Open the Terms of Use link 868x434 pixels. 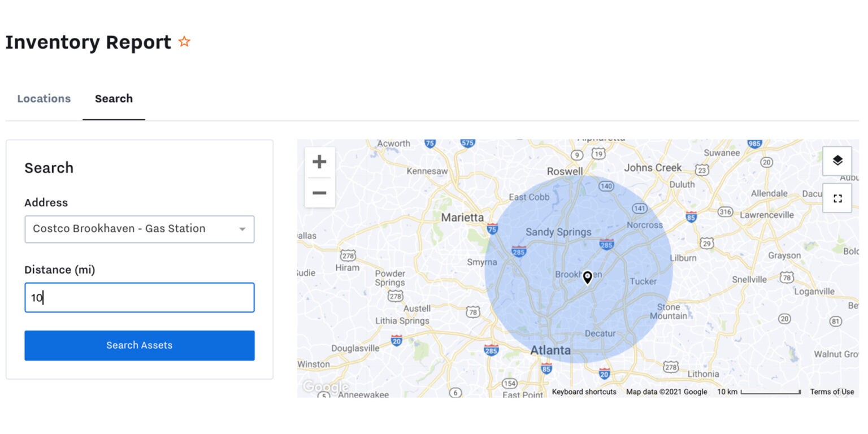(x=832, y=392)
